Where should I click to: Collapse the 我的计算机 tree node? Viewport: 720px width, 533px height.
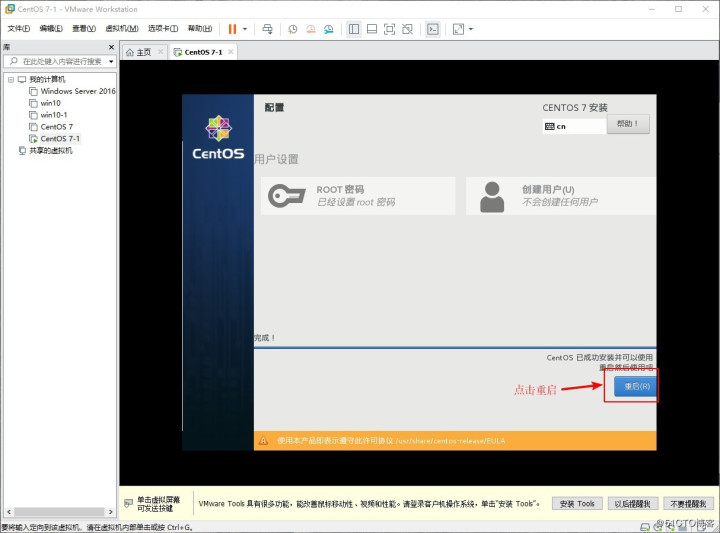click(x=11, y=79)
